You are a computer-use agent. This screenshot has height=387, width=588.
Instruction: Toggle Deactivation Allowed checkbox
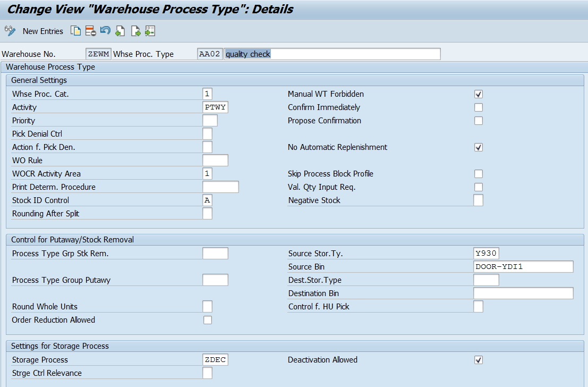pyautogui.click(x=479, y=360)
